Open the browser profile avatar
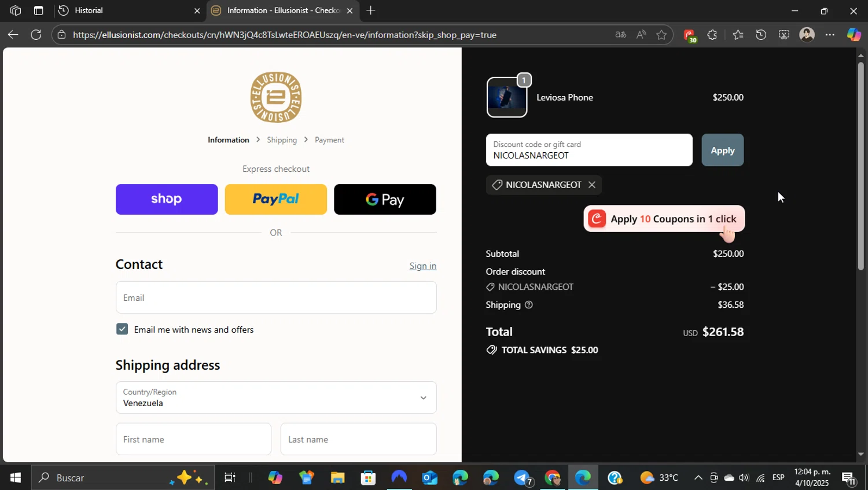 point(807,35)
